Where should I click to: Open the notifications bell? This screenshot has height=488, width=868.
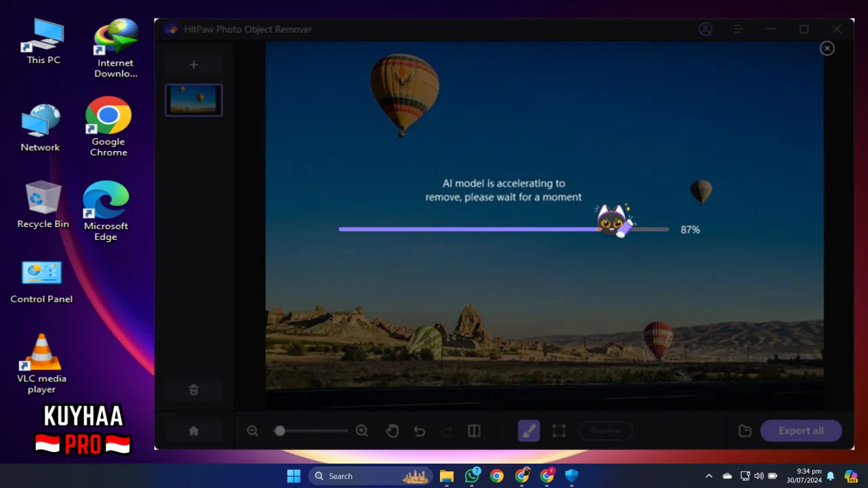(x=830, y=476)
